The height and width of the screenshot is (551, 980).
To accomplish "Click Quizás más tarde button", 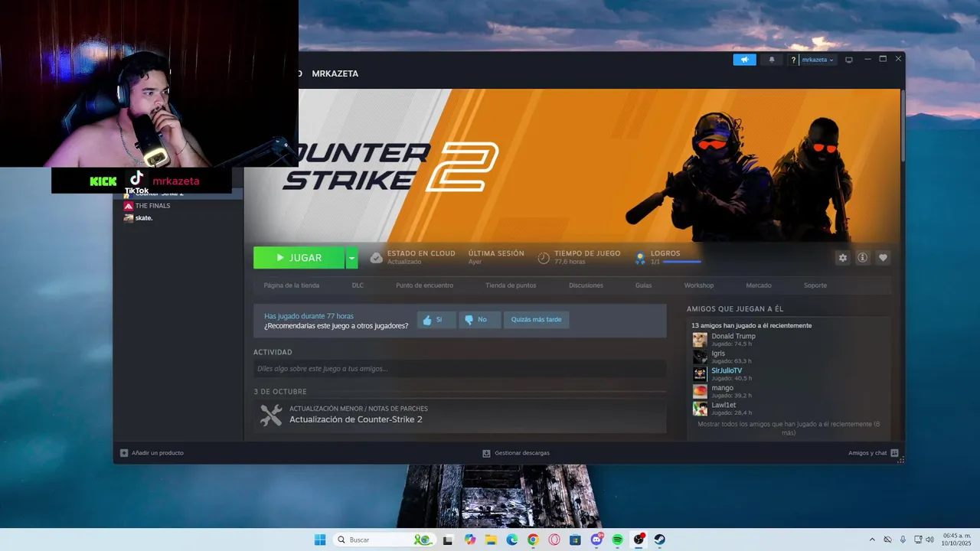I will click(x=536, y=320).
